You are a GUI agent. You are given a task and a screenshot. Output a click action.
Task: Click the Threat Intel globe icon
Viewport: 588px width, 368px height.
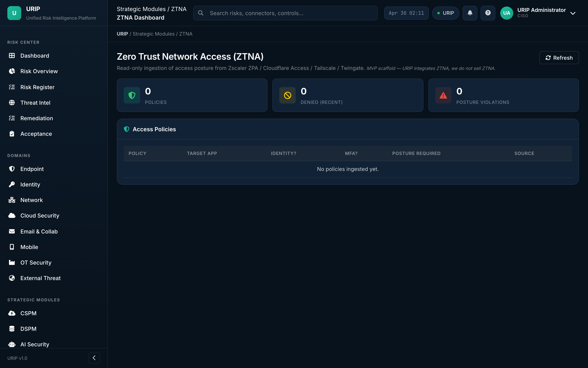(x=12, y=103)
